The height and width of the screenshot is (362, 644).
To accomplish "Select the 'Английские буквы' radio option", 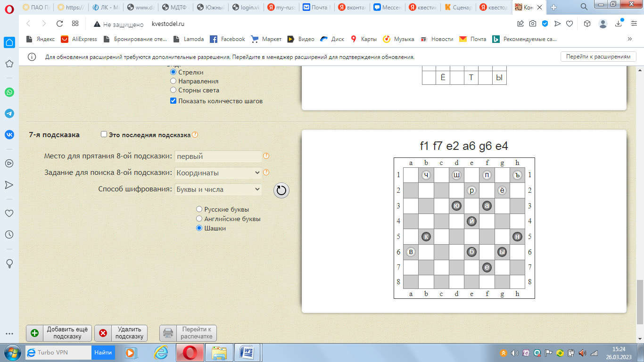I will click(x=199, y=219).
